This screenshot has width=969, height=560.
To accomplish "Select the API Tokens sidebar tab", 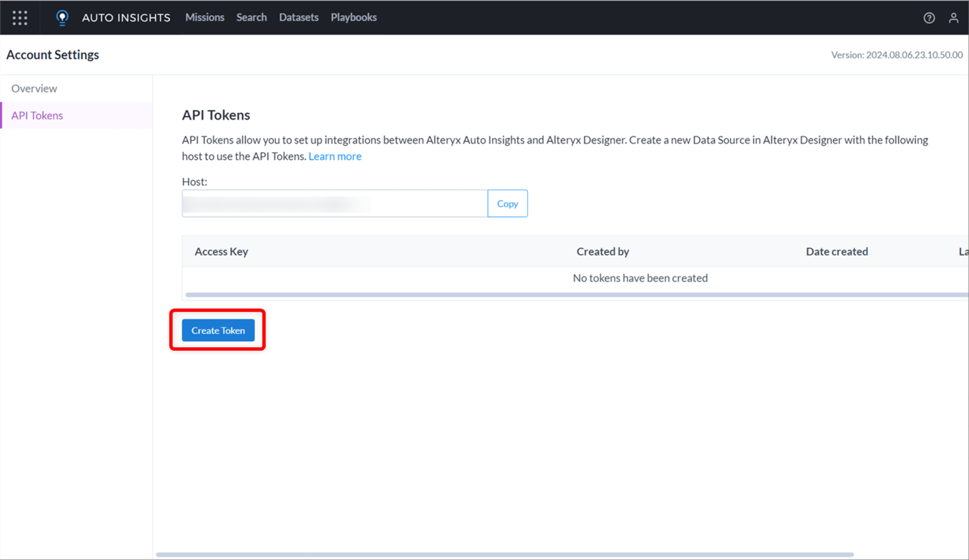I will [x=77, y=115].
